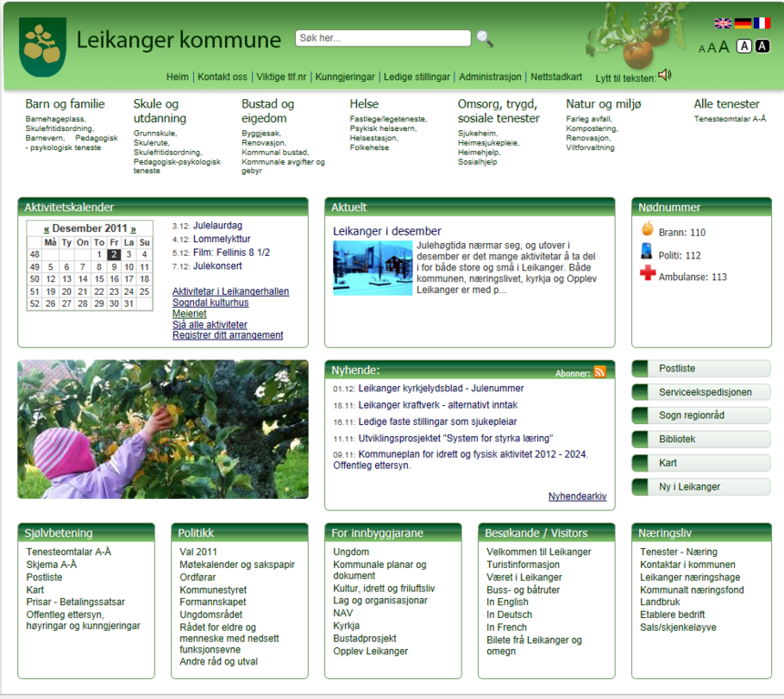Switch language via the French flag

762,23
